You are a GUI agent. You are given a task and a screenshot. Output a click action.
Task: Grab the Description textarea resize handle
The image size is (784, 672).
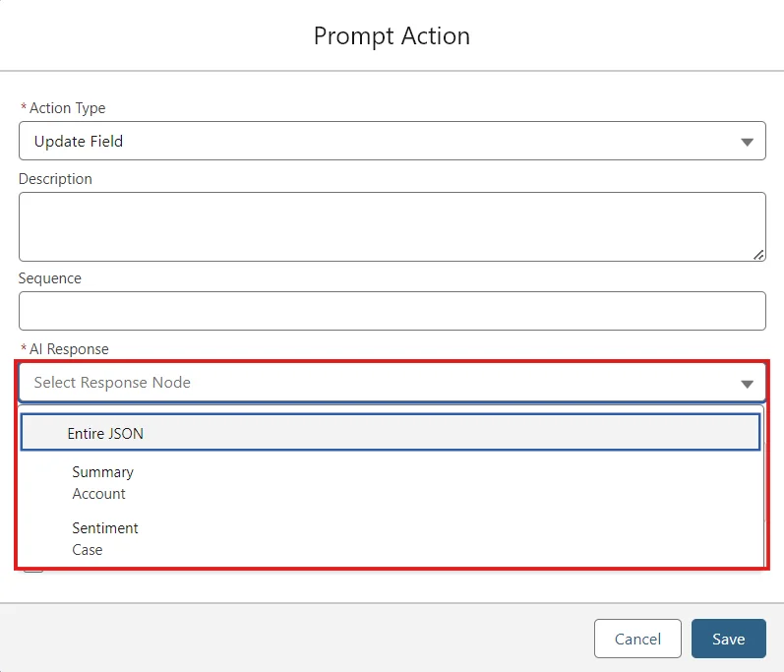758,254
